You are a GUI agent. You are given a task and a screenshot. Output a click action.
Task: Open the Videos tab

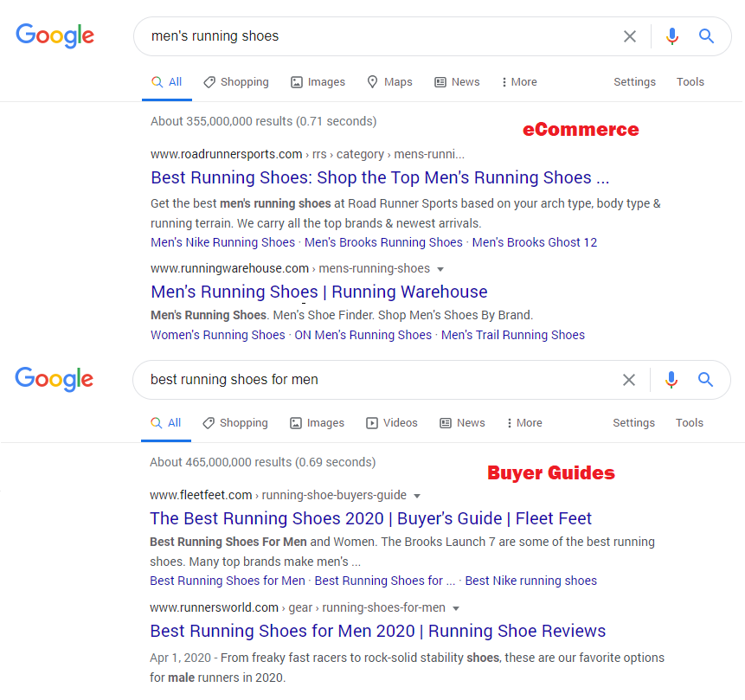[392, 423]
